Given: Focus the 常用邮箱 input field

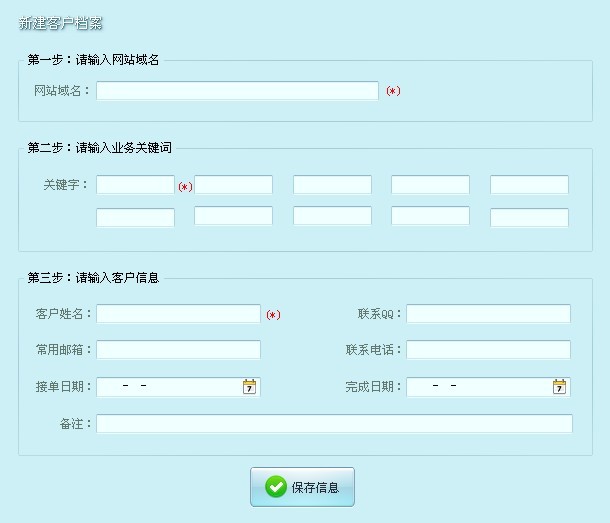Looking at the screenshot, I should point(179,349).
